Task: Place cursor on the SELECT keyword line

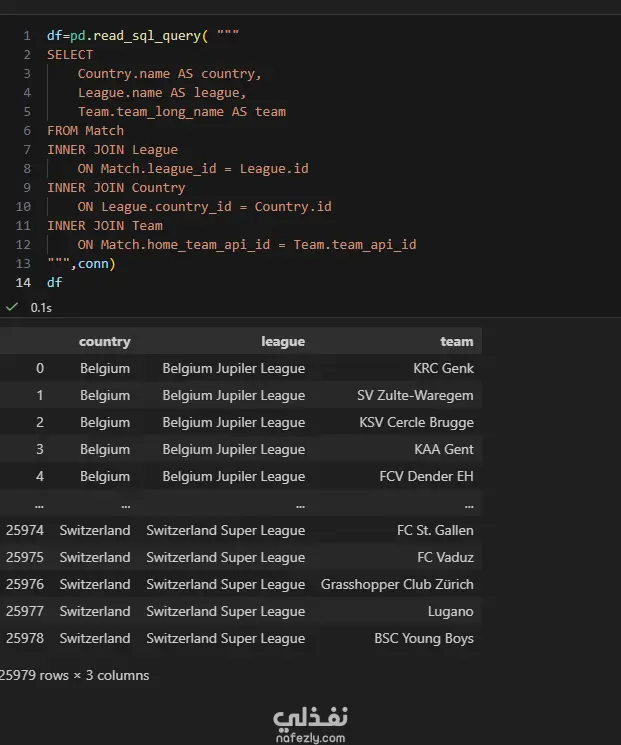Action: click(x=70, y=55)
